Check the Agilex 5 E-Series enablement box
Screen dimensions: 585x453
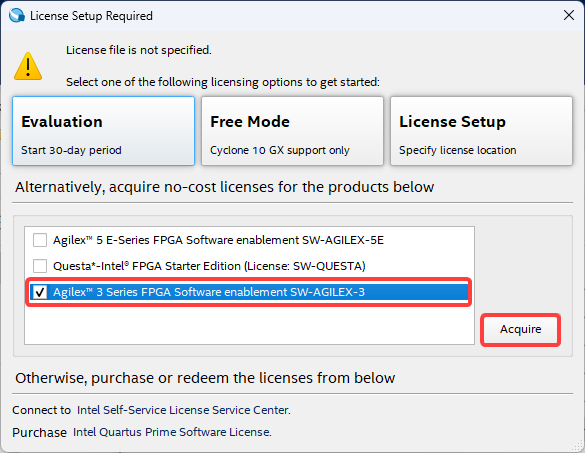click(40, 240)
